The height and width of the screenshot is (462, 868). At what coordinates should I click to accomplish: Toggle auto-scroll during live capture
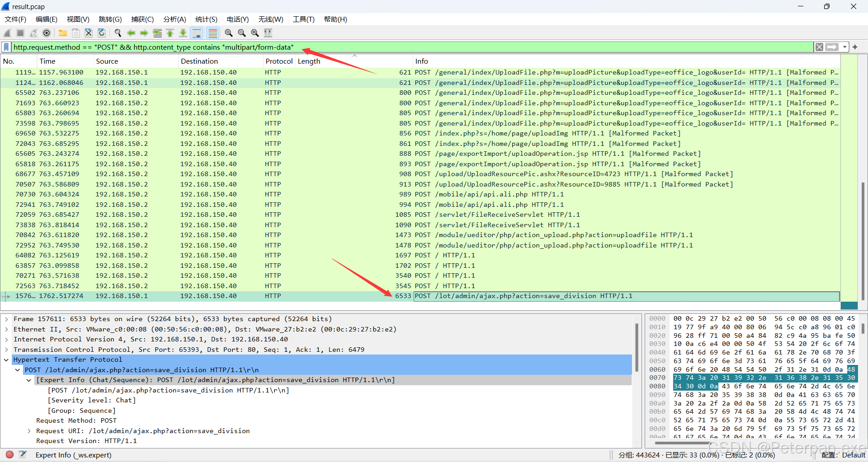click(x=197, y=33)
